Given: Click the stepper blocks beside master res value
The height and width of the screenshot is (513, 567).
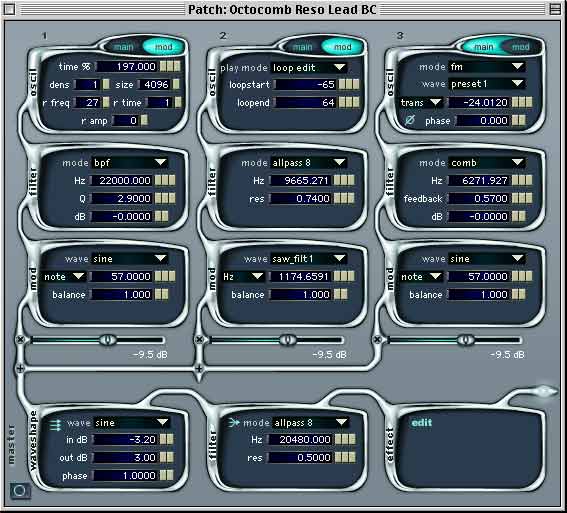Looking at the screenshot, I should (345, 457).
